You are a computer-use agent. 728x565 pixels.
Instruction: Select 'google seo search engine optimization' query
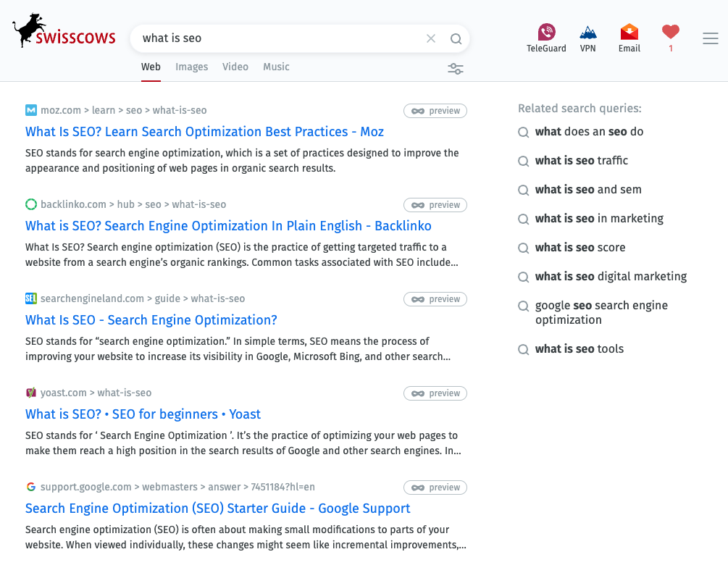click(x=601, y=312)
